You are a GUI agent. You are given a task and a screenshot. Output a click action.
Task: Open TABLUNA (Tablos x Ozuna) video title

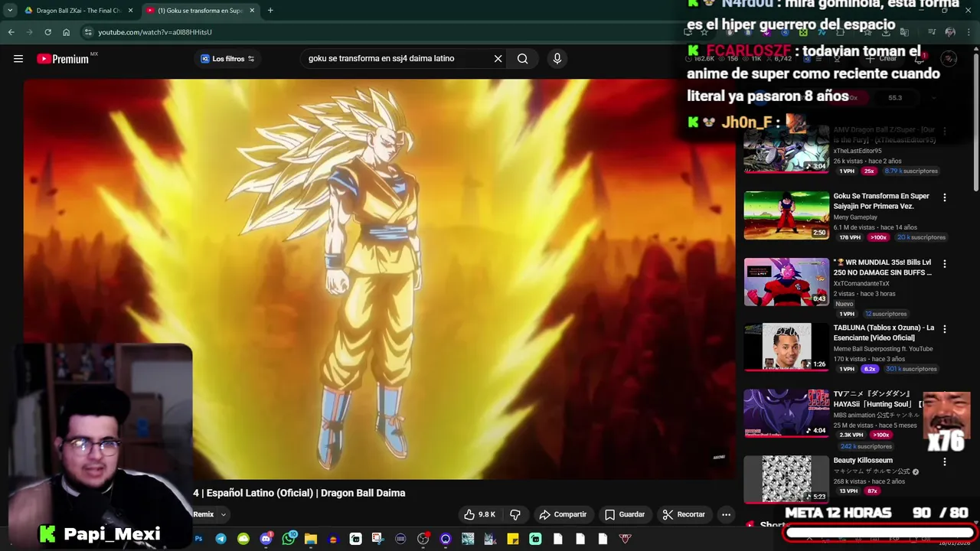pyautogui.click(x=884, y=333)
